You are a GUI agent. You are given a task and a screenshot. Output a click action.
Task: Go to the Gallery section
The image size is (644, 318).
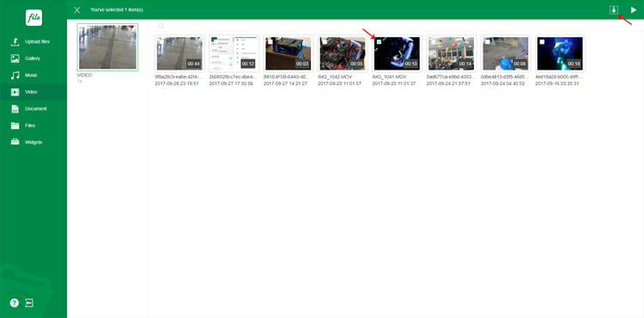coord(33,58)
